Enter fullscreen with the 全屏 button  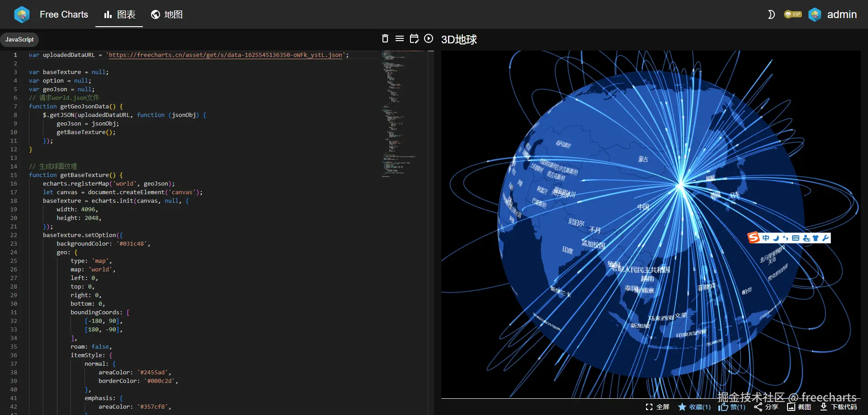[657, 407]
